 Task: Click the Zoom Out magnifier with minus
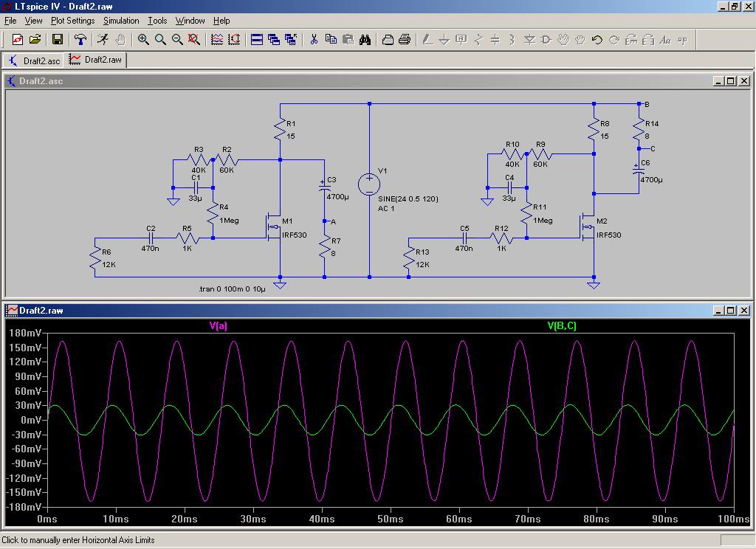(x=177, y=40)
